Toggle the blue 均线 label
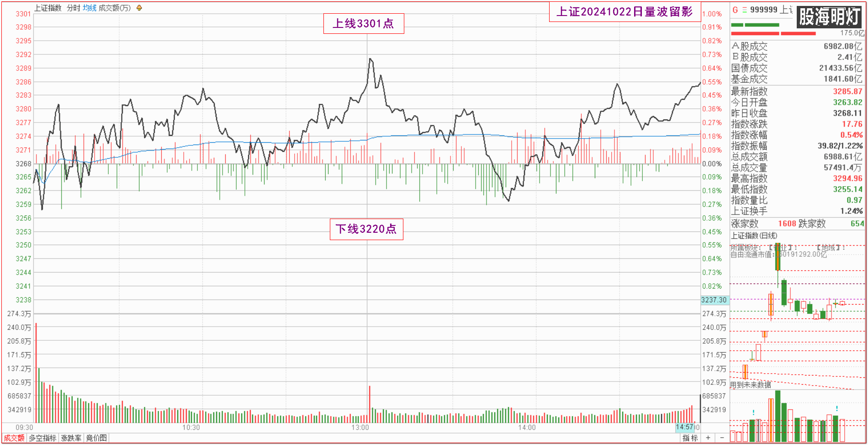This screenshot has height=445, width=868. pos(90,8)
